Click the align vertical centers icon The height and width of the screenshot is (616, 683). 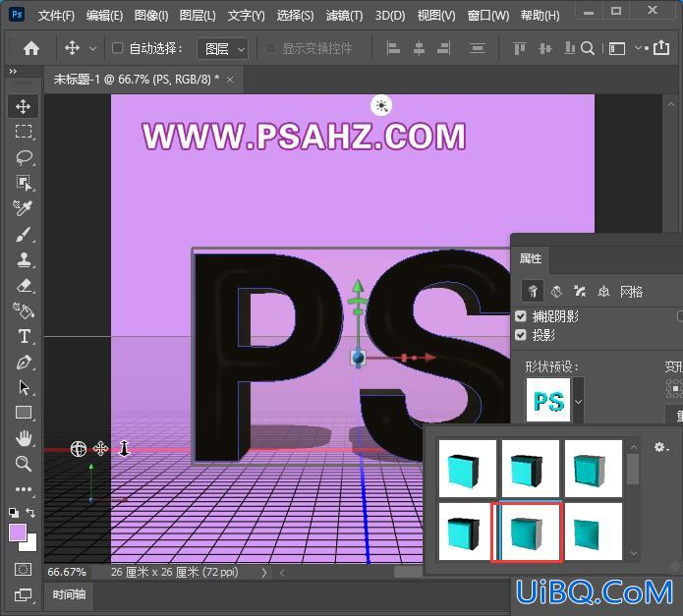[544, 48]
